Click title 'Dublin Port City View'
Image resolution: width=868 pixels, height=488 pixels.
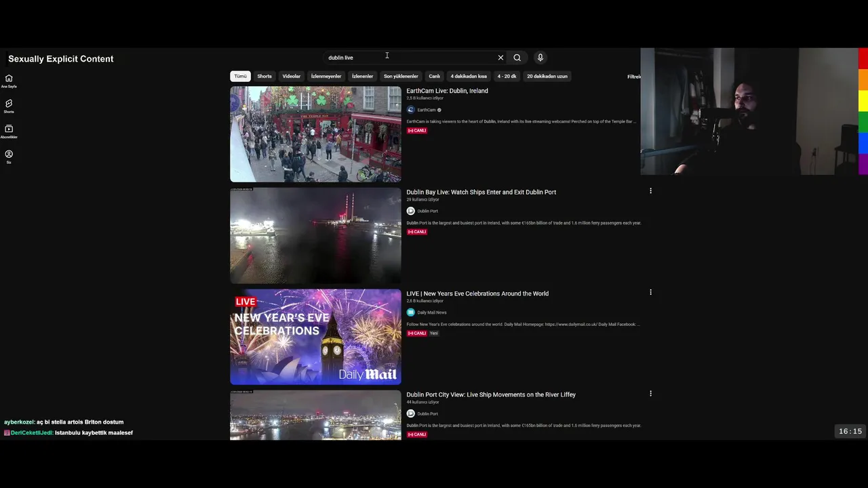pos(491,394)
